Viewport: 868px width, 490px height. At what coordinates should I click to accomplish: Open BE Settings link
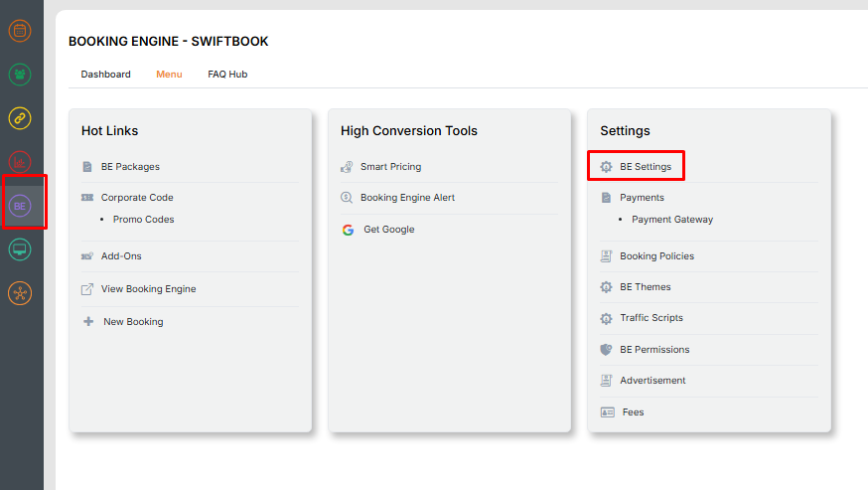(x=645, y=167)
